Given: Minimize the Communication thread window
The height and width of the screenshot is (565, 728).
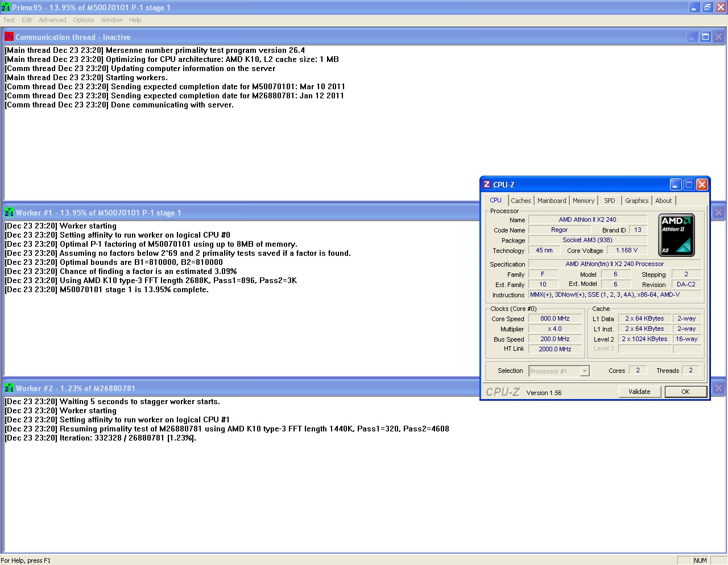Looking at the screenshot, I should click(692, 37).
